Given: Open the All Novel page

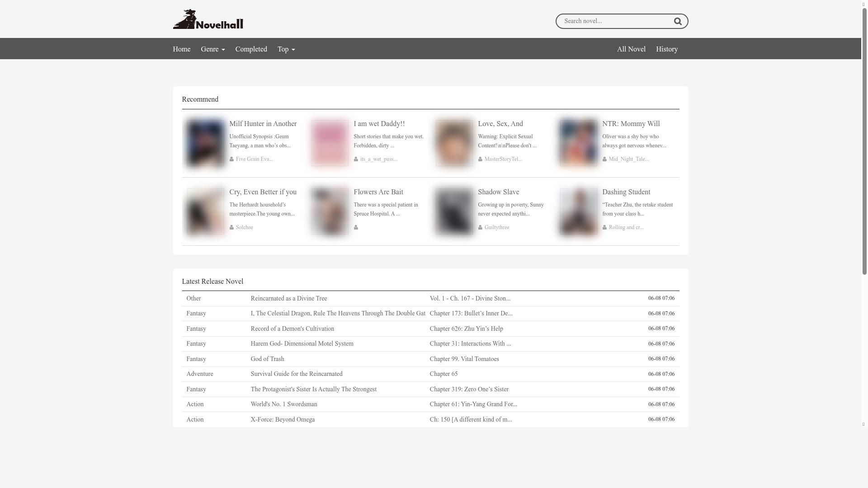Looking at the screenshot, I should coord(631,49).
